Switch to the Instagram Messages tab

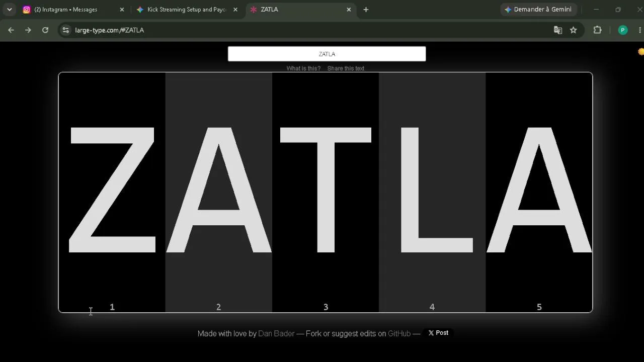click(x=73, y=10)
